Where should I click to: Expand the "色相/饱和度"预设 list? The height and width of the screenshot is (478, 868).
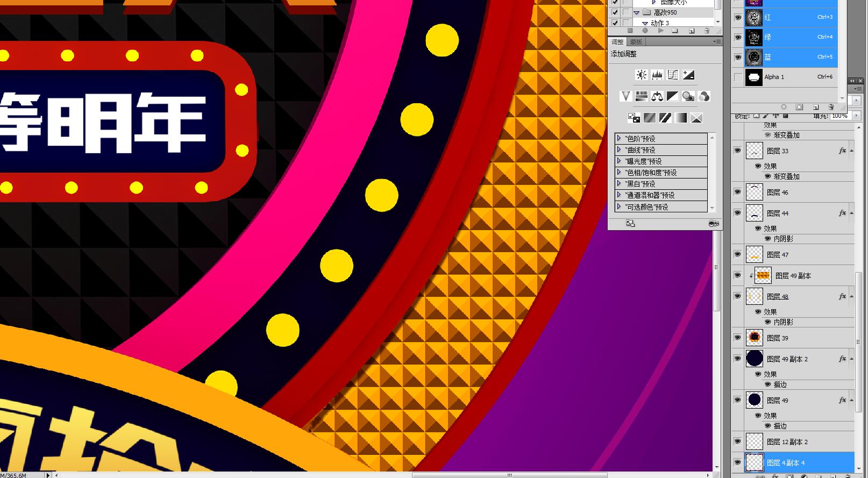(619, 172)
